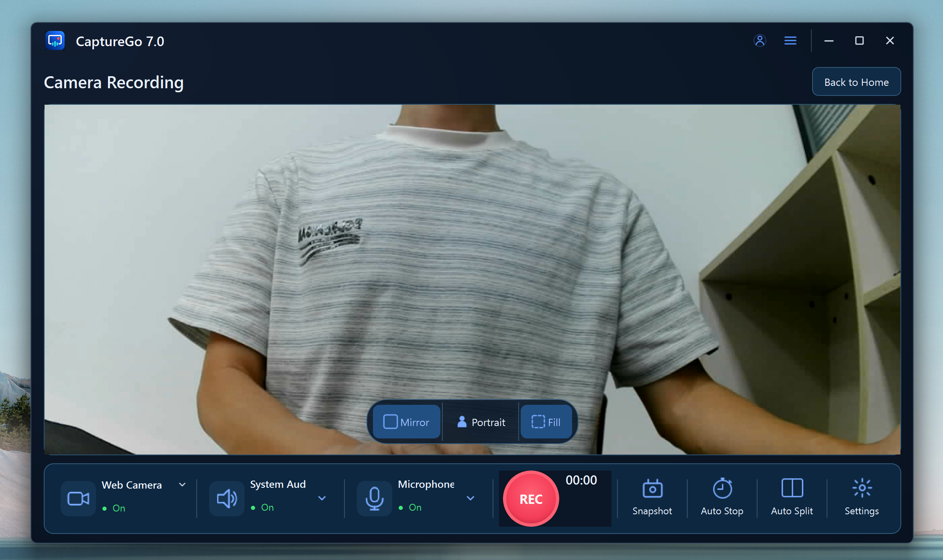
Task: Click the Camera Recording heading
Action: (x=114, y=82)
